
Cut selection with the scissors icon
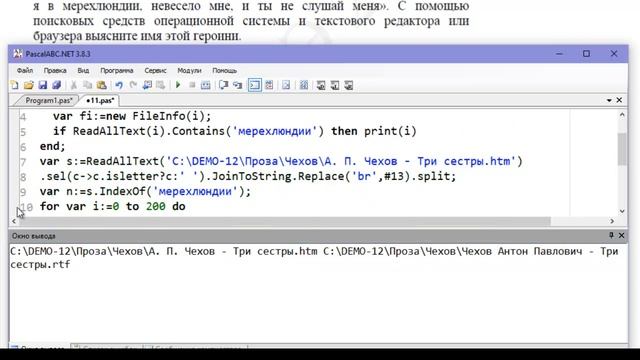74,85
